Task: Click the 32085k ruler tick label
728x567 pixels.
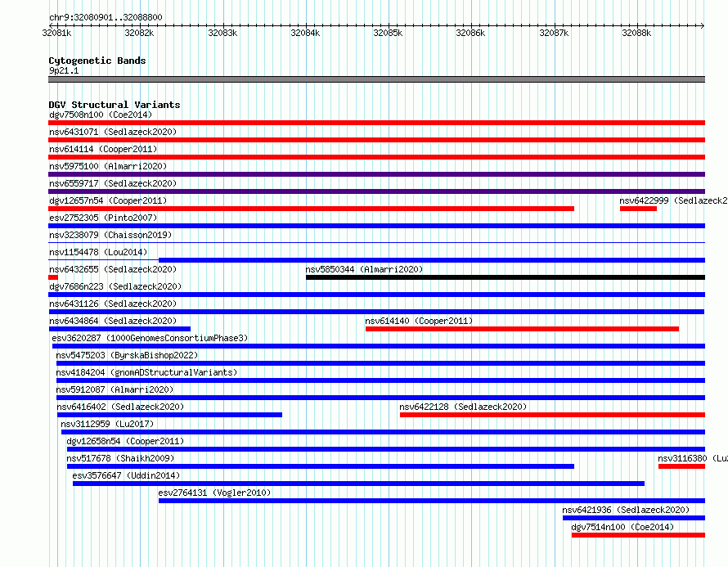Action: click(388, 33)
